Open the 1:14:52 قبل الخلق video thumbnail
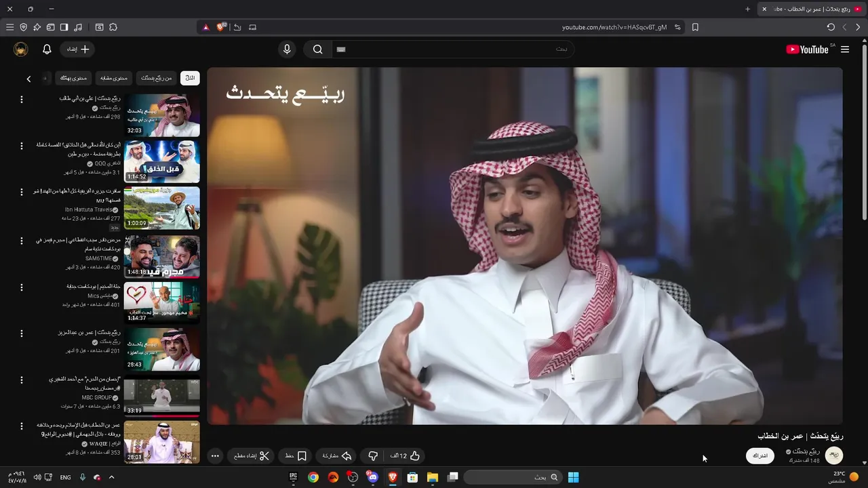This screenshot has height=488, width=868. 161,162
